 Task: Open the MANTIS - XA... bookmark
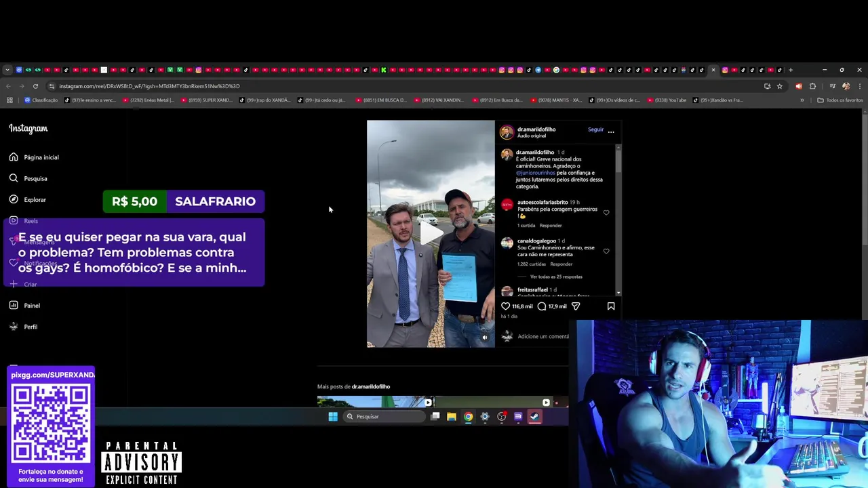click(555, 100)
